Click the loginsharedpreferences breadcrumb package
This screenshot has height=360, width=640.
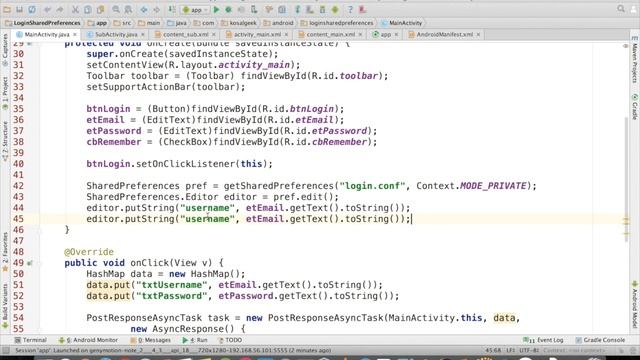(337, 23)
